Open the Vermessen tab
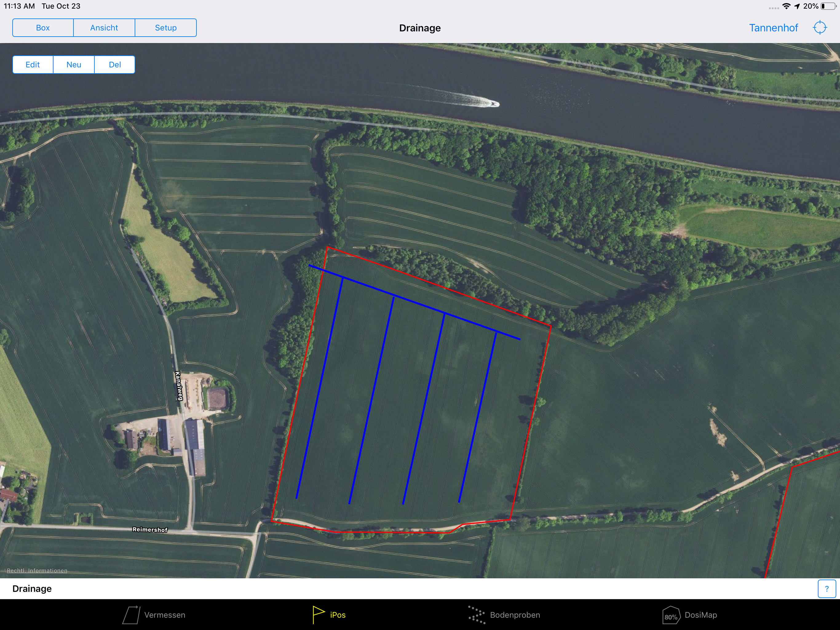This screenshot has height=630, width=840. [x=164, y=615]
